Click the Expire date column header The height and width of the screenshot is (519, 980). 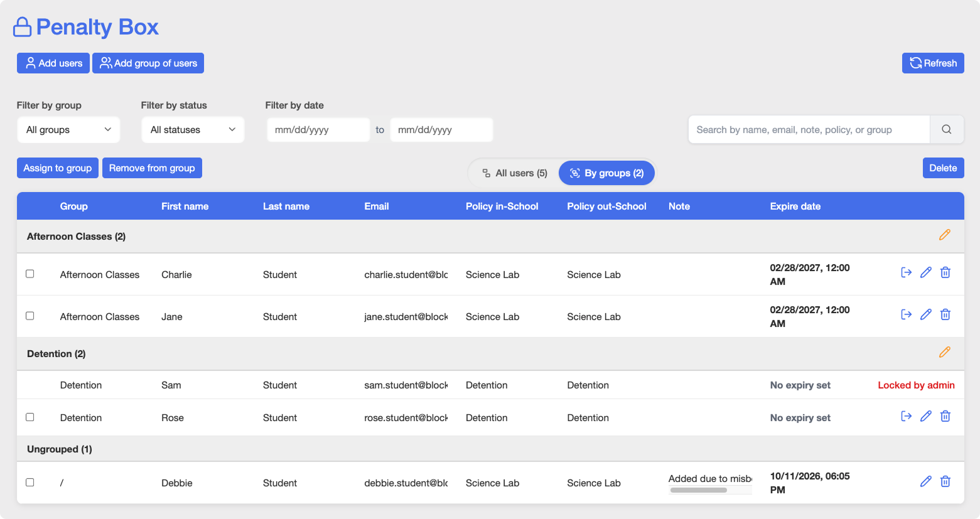(x=795, y=206)
